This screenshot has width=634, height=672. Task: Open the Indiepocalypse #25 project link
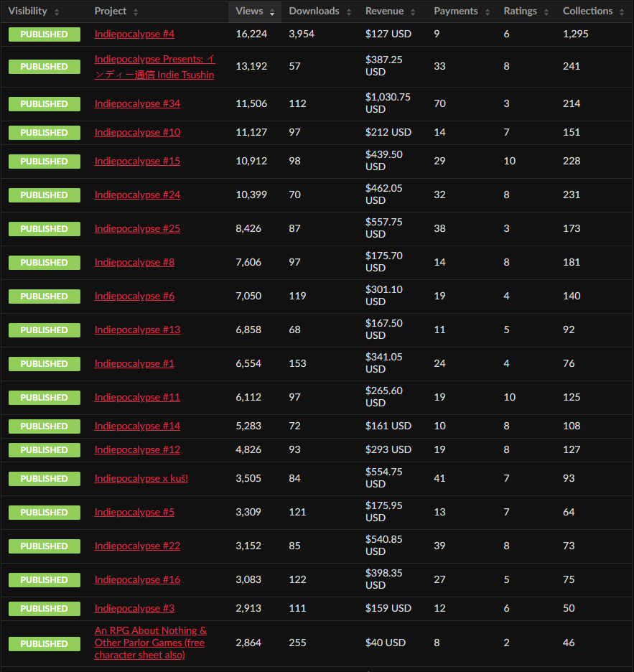137,229
